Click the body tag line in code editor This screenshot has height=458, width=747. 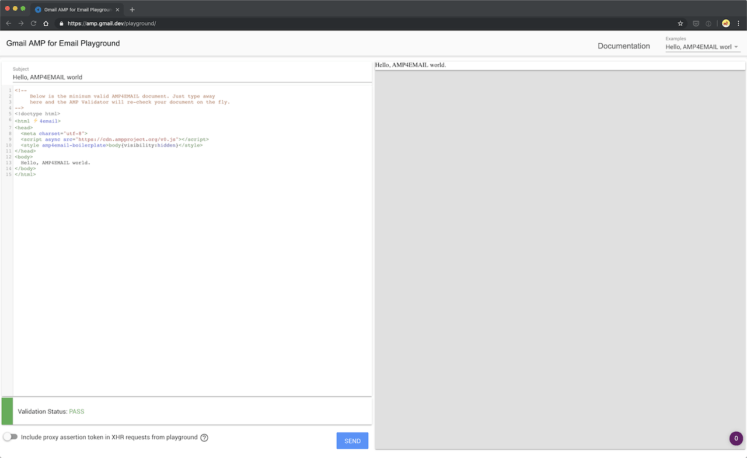point(23,156)
